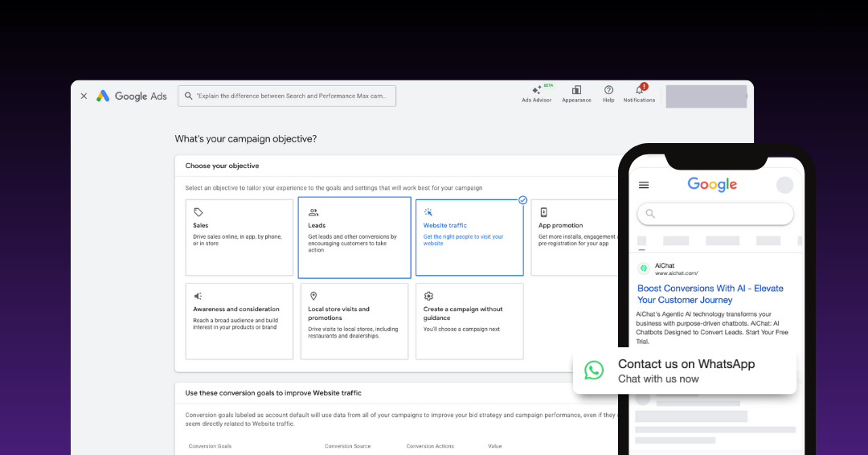
Task: Open the Boost Conversions With AI ad headline
Action: pyautogui.click(x=710, y=294)
